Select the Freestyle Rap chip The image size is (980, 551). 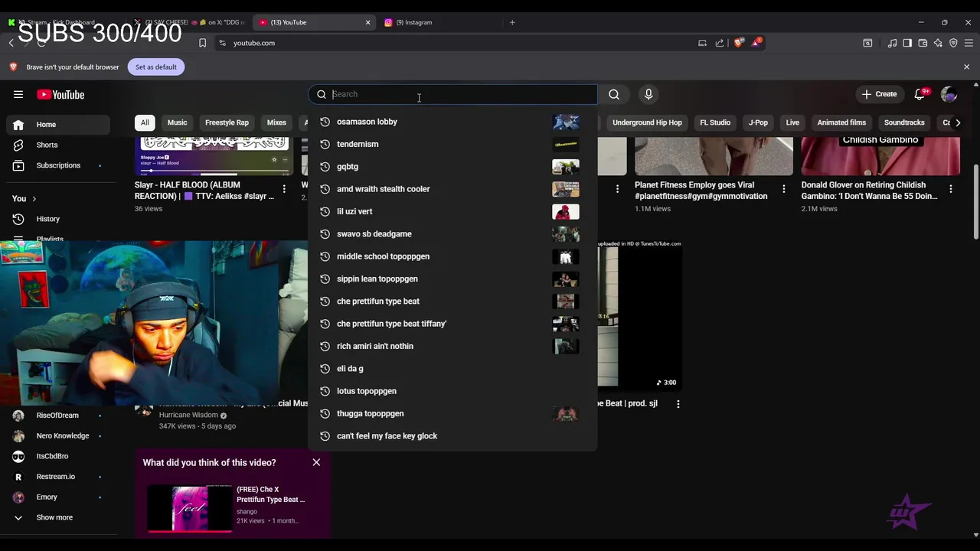[x=227, y=122]
